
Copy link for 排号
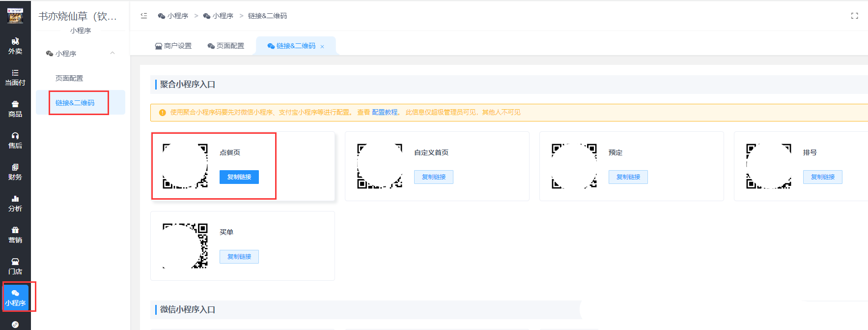pyautogui.click(x=823, y=177)
